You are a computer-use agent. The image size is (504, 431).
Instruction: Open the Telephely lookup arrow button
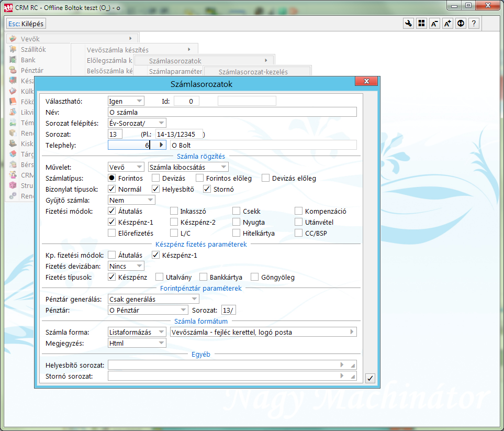click(x=161, y=145)
